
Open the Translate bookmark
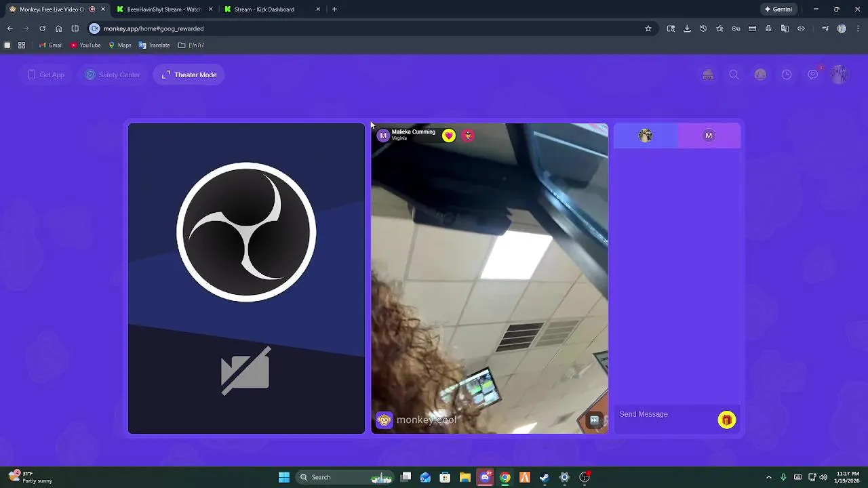(x=154, y=45)
